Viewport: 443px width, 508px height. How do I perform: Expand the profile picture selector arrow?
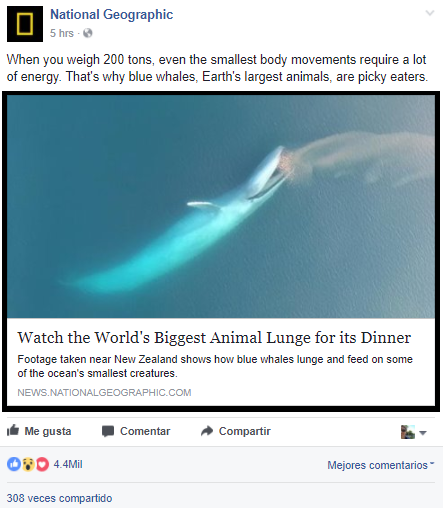coord(423,433)
